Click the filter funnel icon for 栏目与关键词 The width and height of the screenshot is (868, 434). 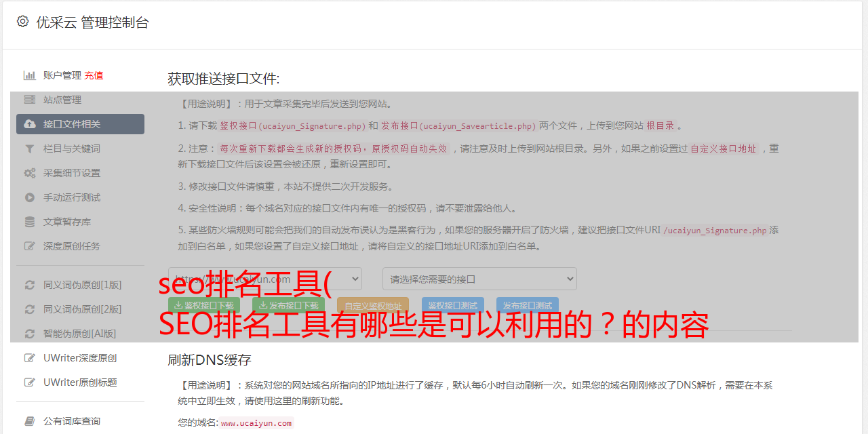(x=30, y=149)
